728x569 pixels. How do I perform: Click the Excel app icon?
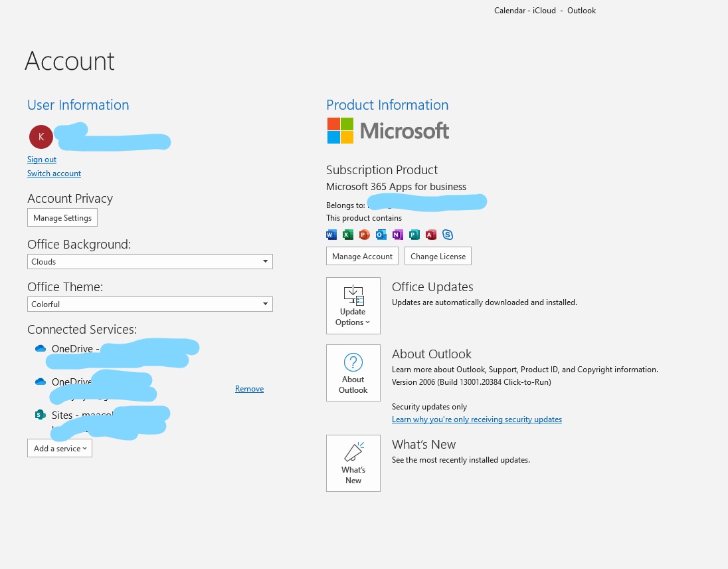(x=348, y=235)
